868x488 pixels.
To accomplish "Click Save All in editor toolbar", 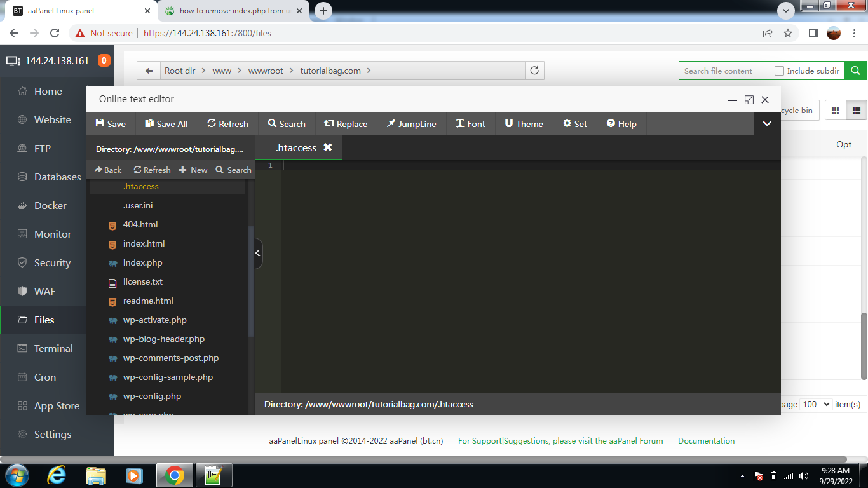I will [x=166, y=124].
